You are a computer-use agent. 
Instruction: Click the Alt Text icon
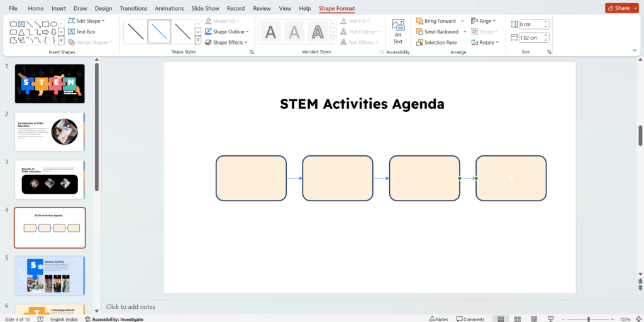[397, 31]
